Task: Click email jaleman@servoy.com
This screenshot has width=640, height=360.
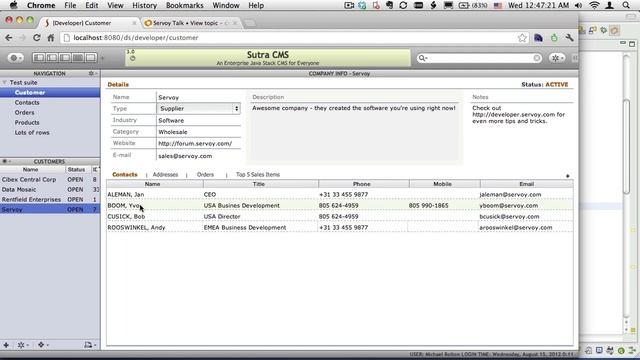Action: coord(510,195)
